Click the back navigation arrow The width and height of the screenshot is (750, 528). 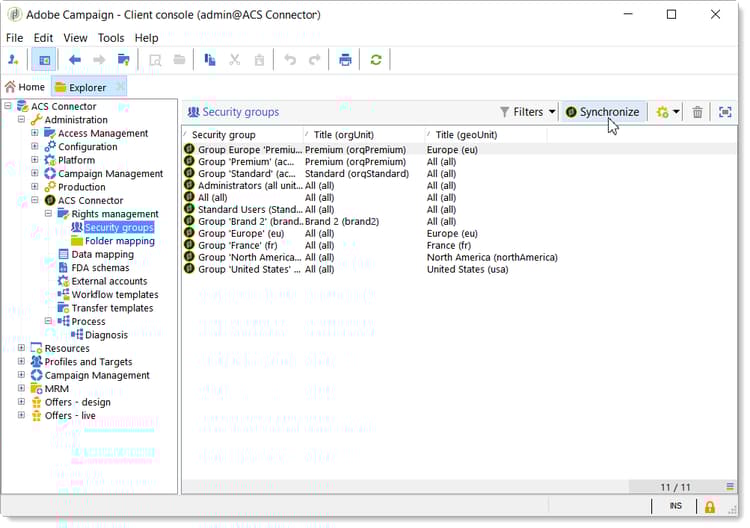(x=75, y=60)
